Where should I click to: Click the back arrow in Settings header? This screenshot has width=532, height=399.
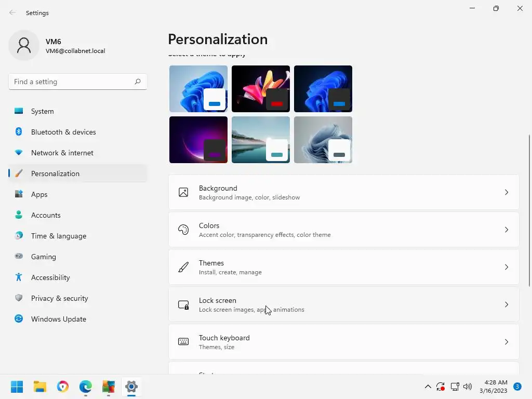12,12
